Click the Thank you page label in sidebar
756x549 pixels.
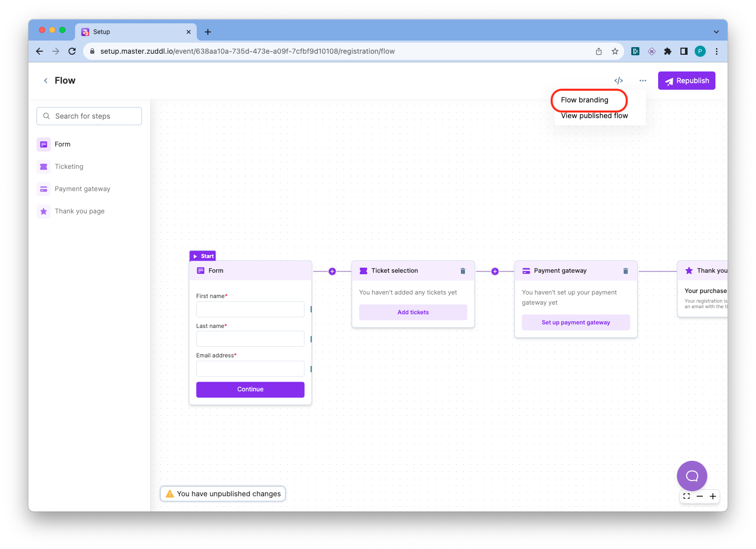click(x=80, y=211)
